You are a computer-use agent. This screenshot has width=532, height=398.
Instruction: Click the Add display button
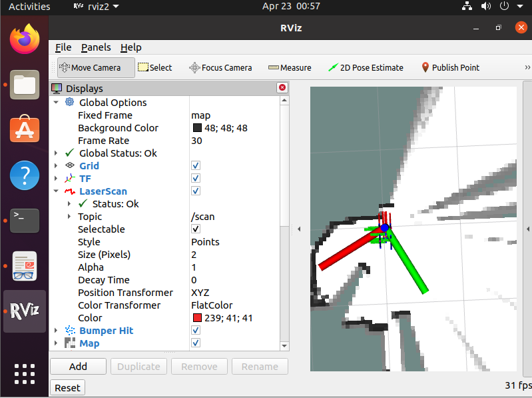coord(78,367)
